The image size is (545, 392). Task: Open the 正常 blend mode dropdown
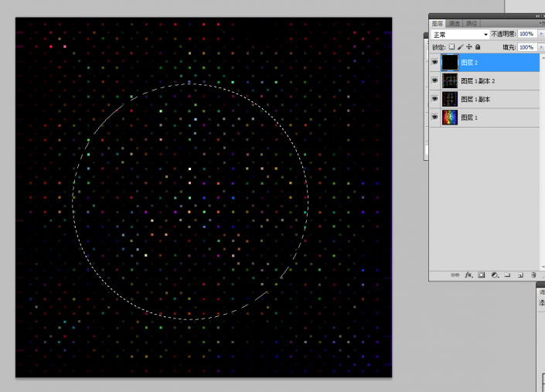coord(461,35)
